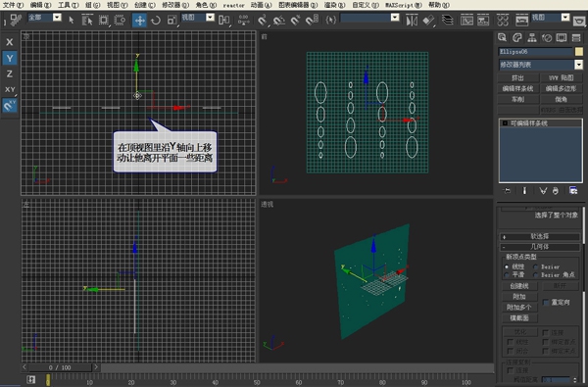588x387 pixels.
Task: Select the 平滑 vertex type radio
Action: point(507,275)
